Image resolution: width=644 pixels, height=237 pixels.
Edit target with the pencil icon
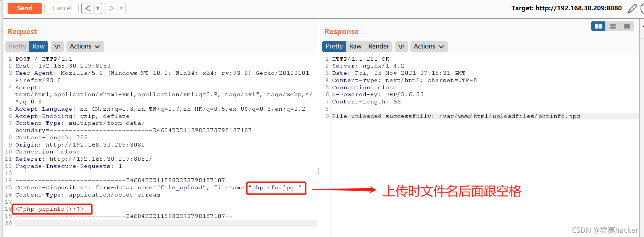(632, 8)
